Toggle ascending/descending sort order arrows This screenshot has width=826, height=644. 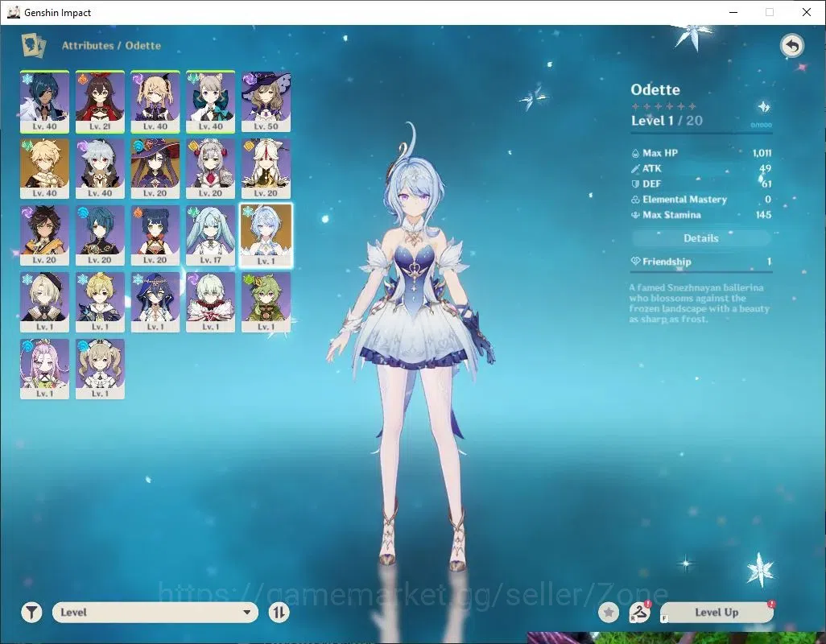279,613
